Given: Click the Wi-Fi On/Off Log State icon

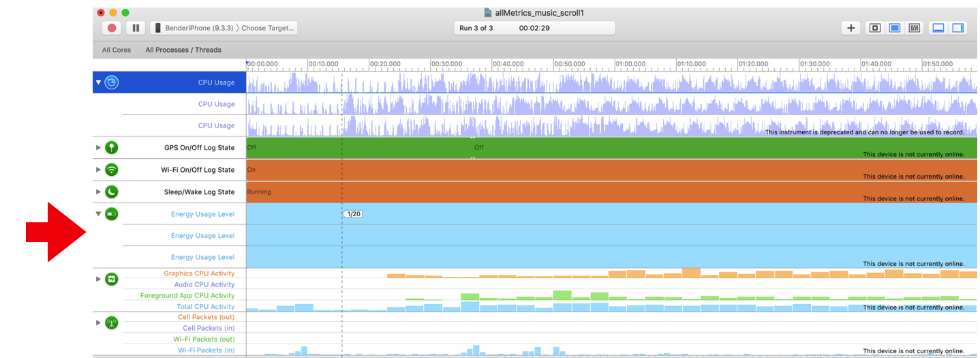Looking at the screenshot, I should [x=112, y=170].
